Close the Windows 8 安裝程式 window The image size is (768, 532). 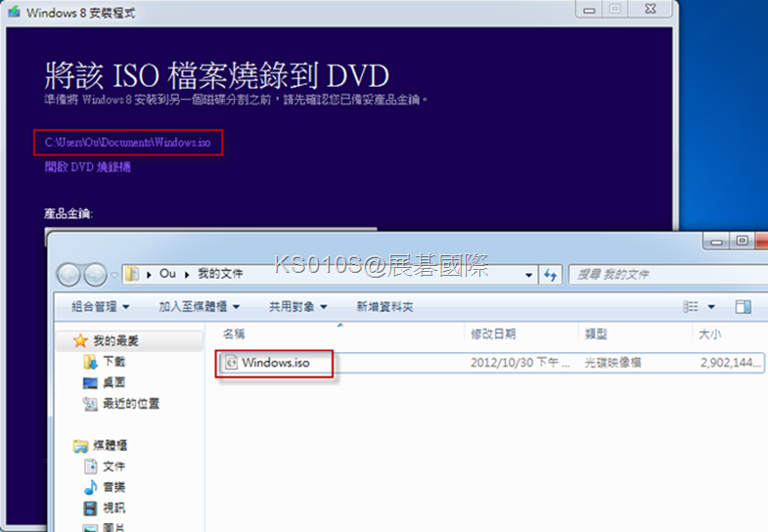pyautogui.click(x=651, y=10)
